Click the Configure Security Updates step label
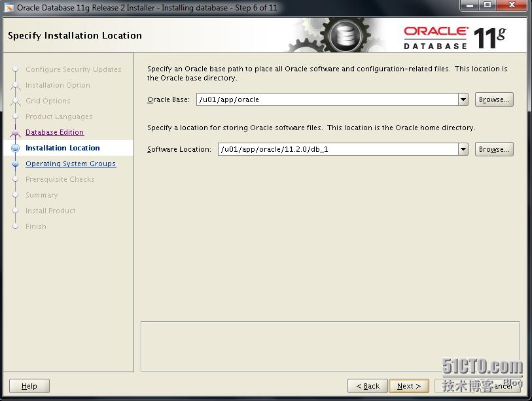 click(73, 69)
